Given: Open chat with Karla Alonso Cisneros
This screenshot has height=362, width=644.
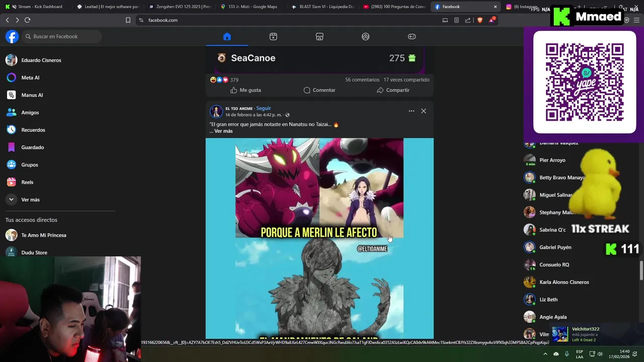Looking at the screenshot, I should click(564, 282).
